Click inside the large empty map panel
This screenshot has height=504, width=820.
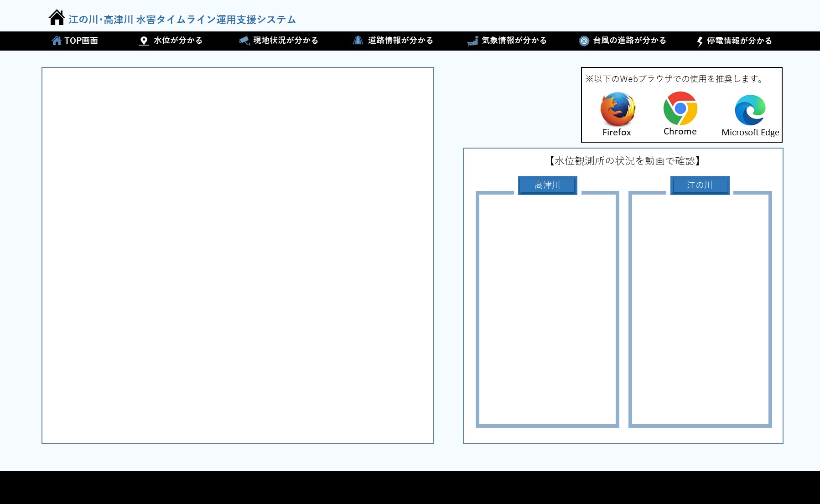coord(238,255)
